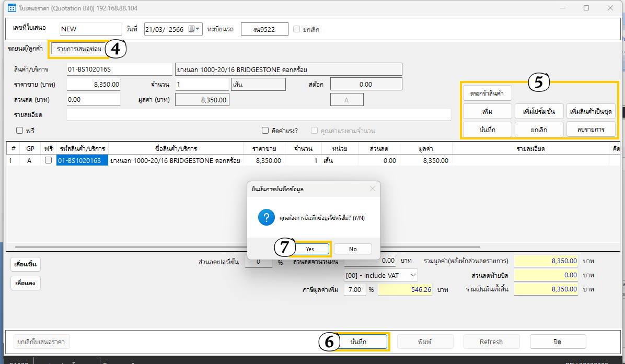Close the save confirmation dialog with X
This screenshot has width=625, height=364.
pyautogui.click(x=372, y=189)
